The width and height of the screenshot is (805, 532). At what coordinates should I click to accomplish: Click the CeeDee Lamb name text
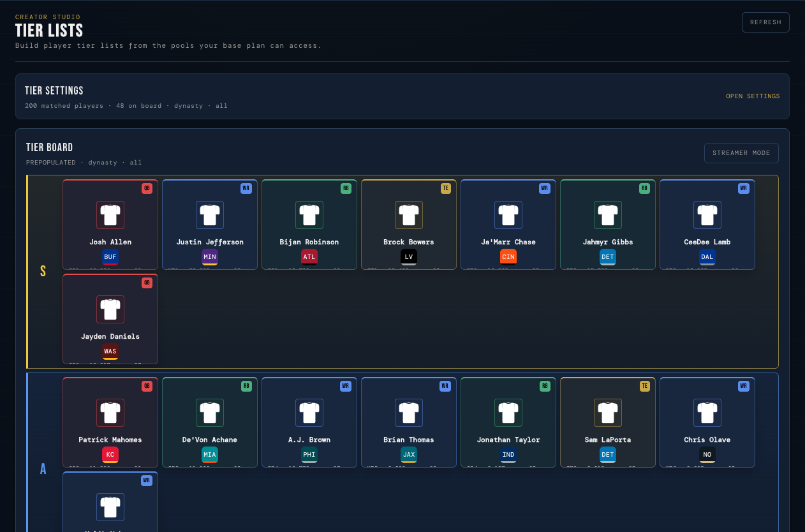pyautogui.click(x=707, y=242)
